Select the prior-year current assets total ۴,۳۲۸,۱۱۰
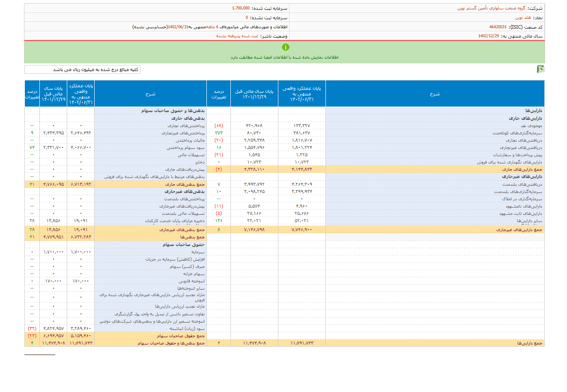This screenshot has height=392, width=567. click(254, 169)
